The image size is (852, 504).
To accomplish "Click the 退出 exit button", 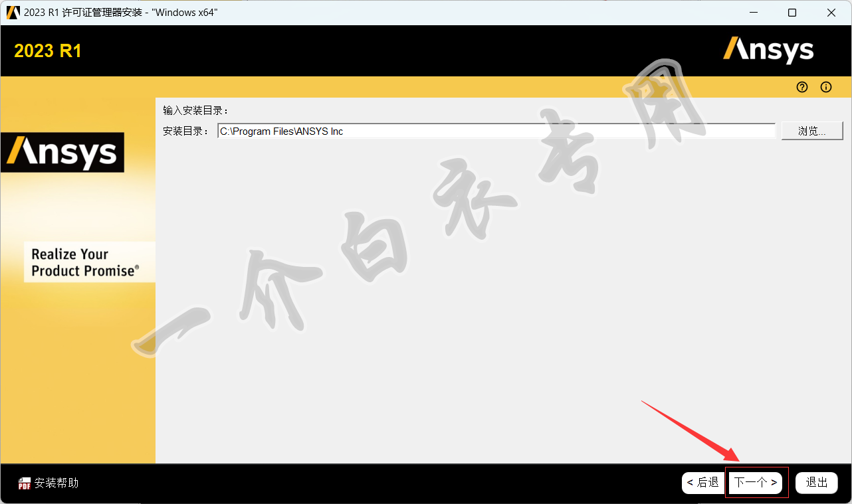I will pos(817,483).
